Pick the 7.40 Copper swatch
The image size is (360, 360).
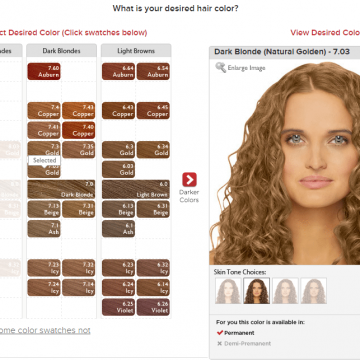click(x=79, y=130)
